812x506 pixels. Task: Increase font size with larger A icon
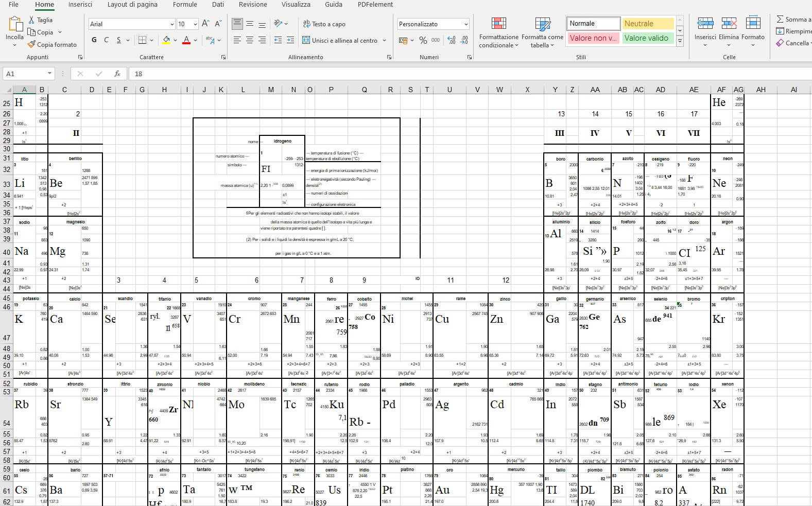point(205,24)
